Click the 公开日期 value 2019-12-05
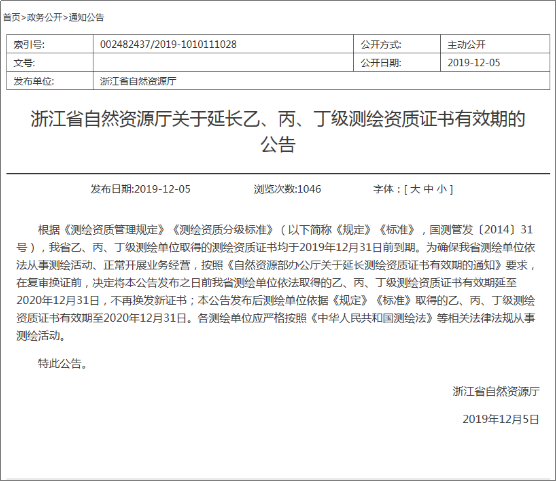Screen dimensions: 556x482 click(x=474, y=63)
